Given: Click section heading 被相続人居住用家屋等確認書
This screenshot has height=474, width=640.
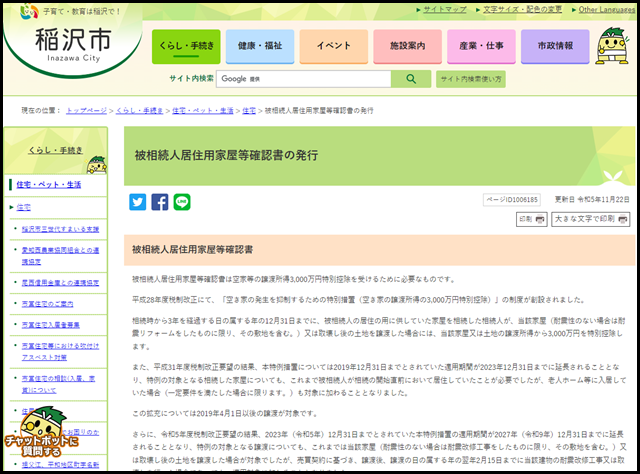Looking at the screenshot, I should (x=192, y=249).
